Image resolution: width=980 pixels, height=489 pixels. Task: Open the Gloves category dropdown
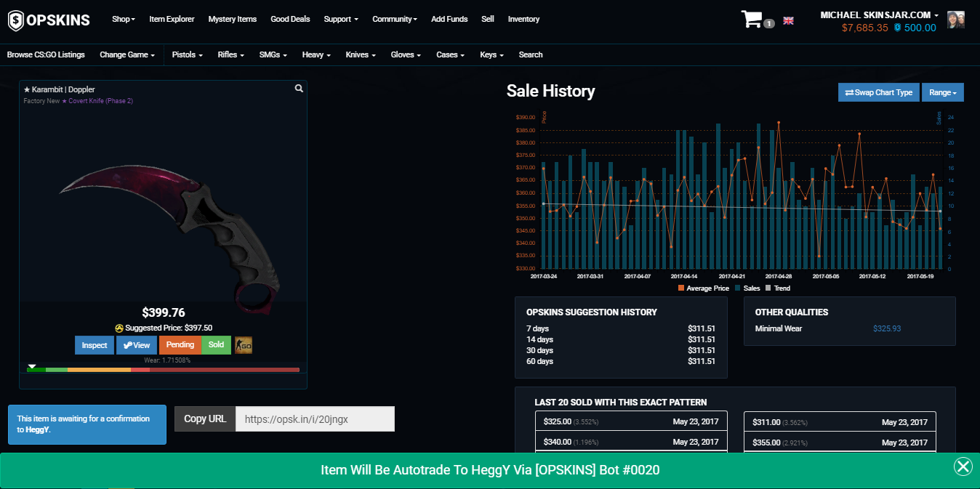(406, 54)
